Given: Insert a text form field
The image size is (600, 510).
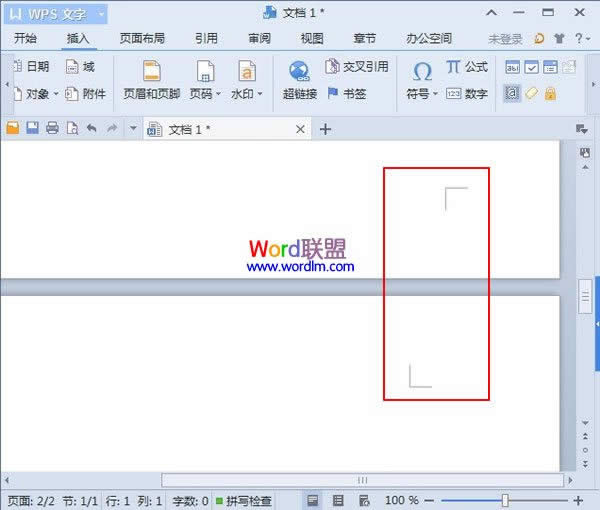Looking at the screenshot, I should (512, 67).
